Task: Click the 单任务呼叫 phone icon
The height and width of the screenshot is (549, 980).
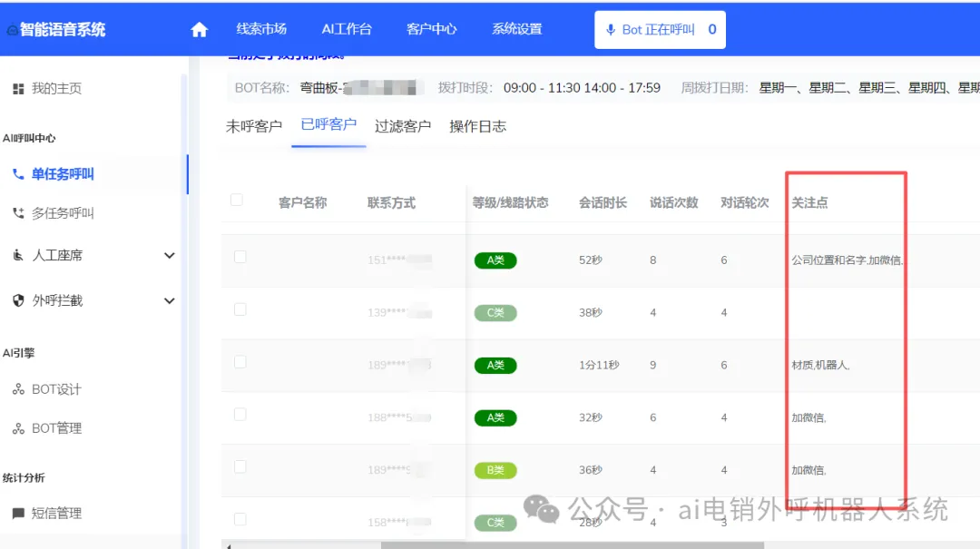Action: (x=19, y=174)
